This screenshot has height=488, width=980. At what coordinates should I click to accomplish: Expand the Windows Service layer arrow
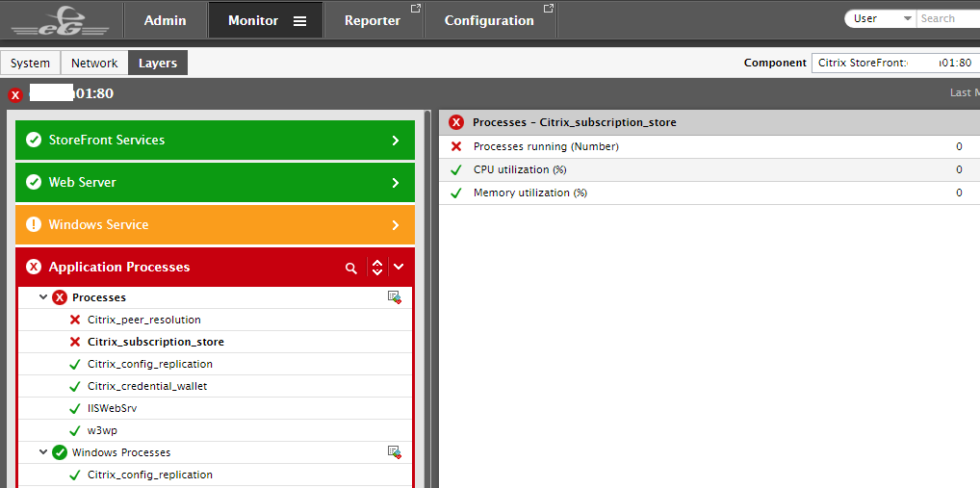tap(395, 225)
